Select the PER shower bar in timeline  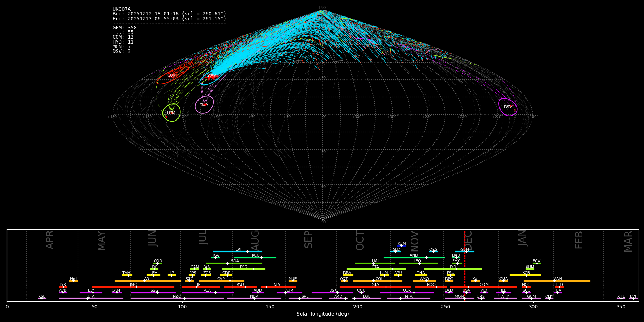tap(244, 269)
